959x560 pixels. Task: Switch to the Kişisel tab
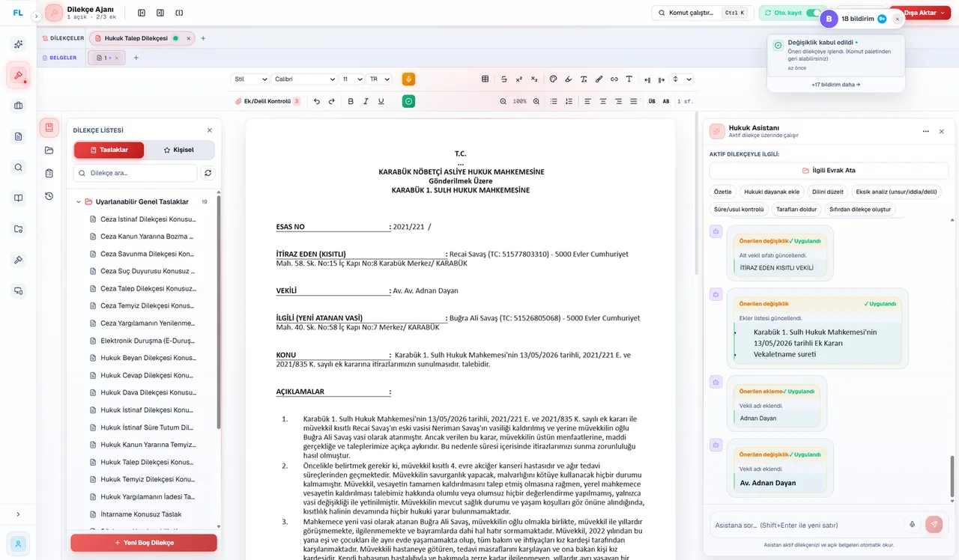pyautogui.click(x=178, y=150)
